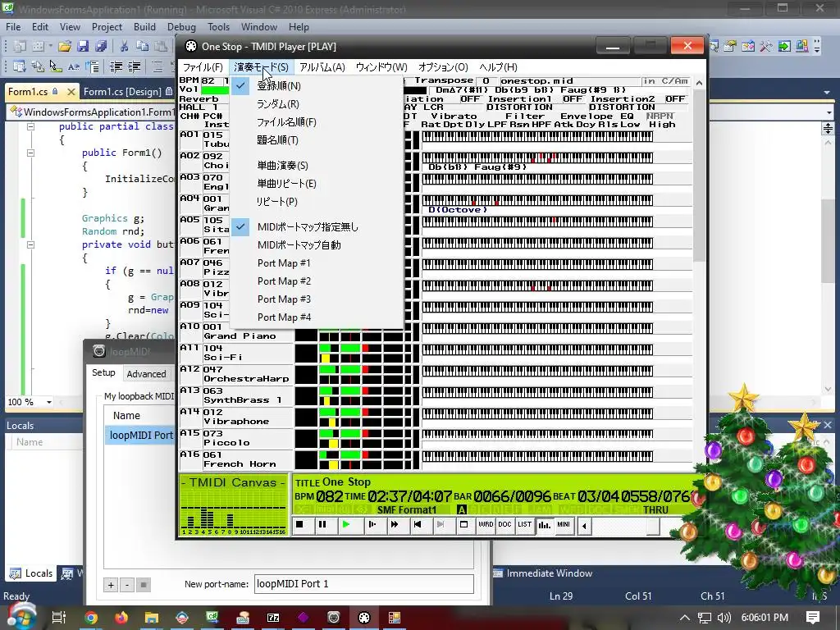Open ウィンドウ(W) menu
This screenshot has width=840, height=630.
point(381,67)
